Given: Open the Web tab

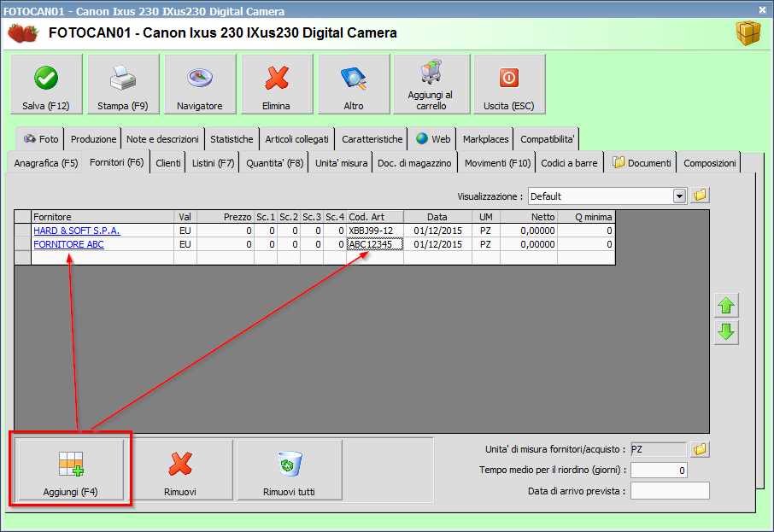Looking at the screenshot, I should 433,139.
